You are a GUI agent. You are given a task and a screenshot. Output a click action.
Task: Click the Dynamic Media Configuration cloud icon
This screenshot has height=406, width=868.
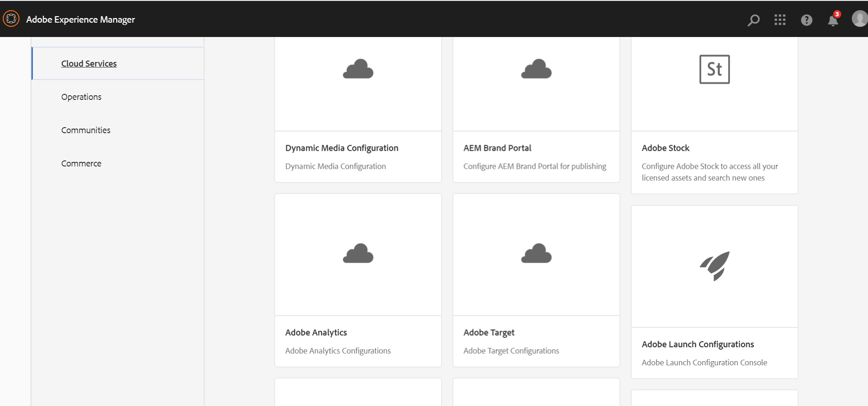coord(358,69)
